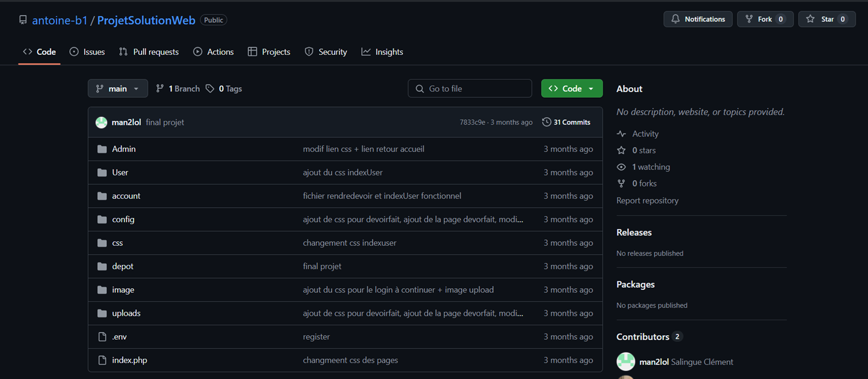Open the depot folder
The image size is (868, 379).
pos(123,266)
